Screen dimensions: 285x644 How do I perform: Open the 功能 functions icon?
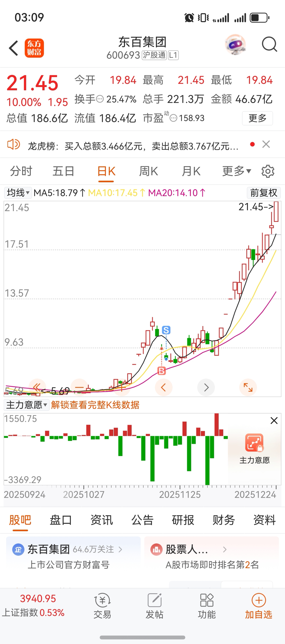pyautogui.click(x=207, y=600)
